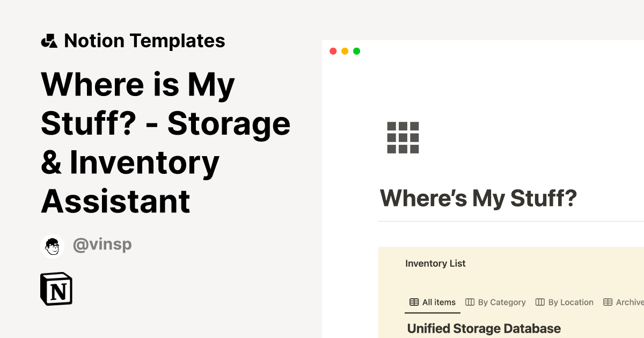Click the Where is My Stuff? template heading
Viewport: 644px width, 338px height.
165,143
